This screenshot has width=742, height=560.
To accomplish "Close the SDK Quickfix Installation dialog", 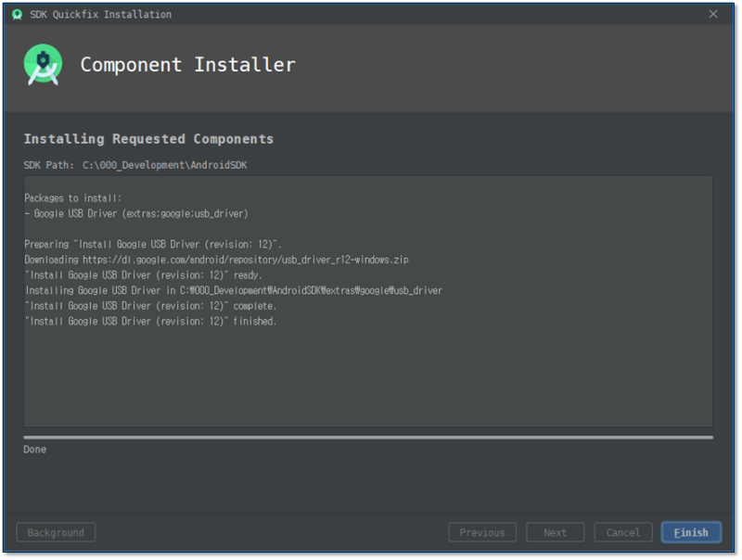I will point(712,14).
